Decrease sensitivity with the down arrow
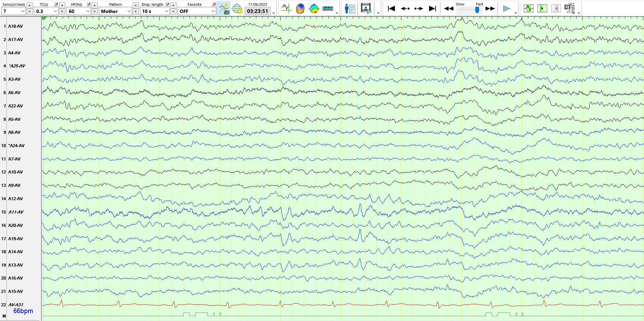The width and height of the screenshot is (644, 321). [x=30, y=12]
